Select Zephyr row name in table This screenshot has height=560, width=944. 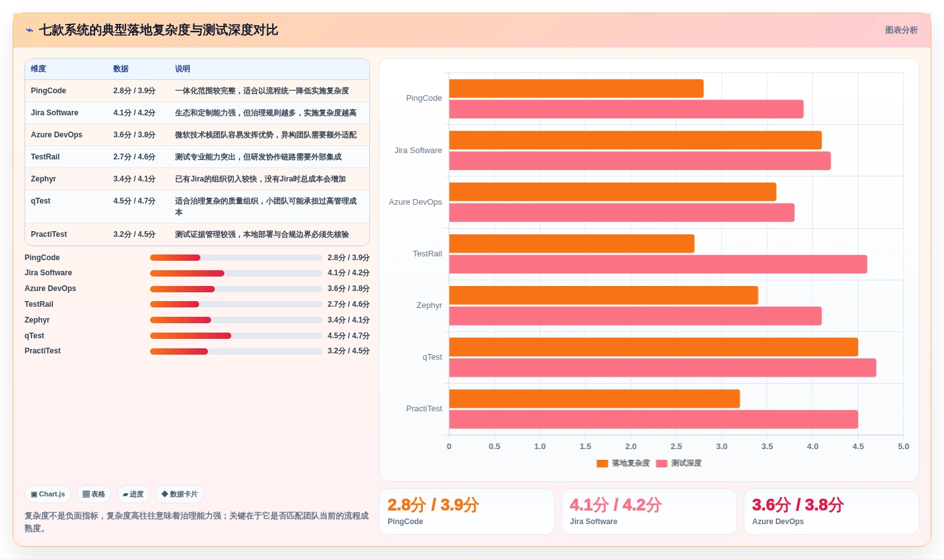pyautogui.click(x=43, y=179)
